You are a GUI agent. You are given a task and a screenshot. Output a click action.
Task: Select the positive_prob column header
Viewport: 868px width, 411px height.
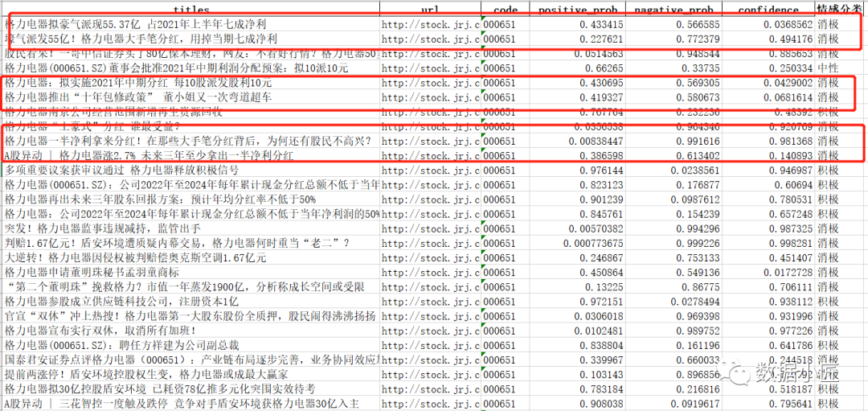point(577,10)
